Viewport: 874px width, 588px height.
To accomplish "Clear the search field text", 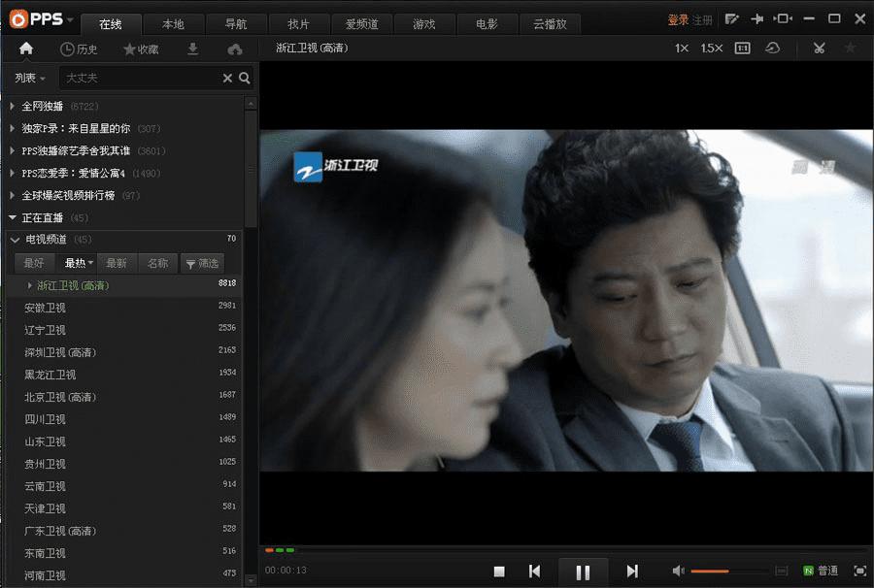I will point(227,78).
